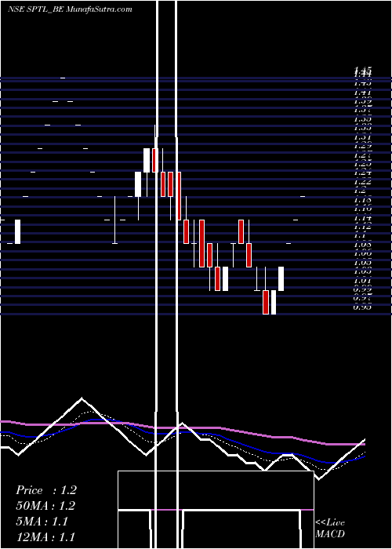Viewport: 392px width, 549px height.
Task: Click the "12MA : 1.1" value
Action: (x=45, y=537)
